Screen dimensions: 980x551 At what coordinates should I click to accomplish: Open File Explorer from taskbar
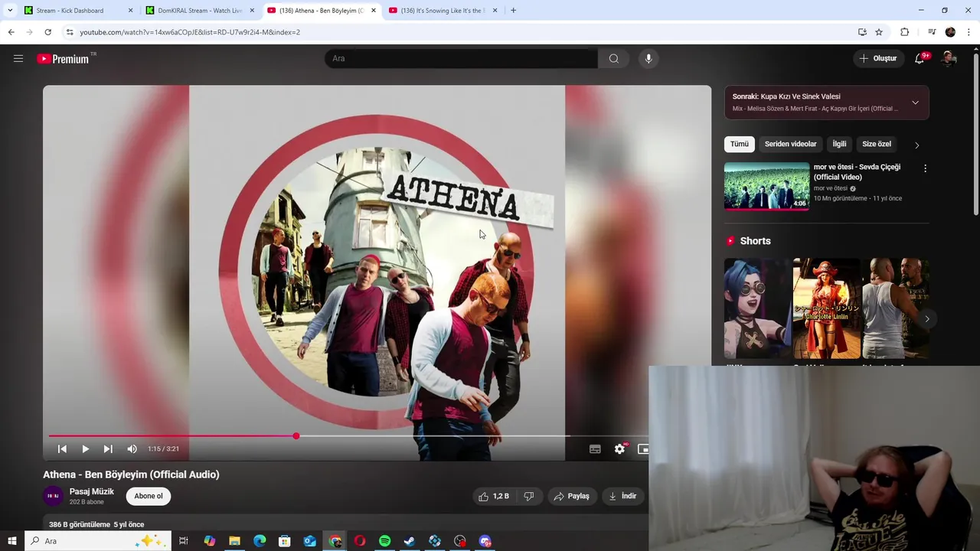coord(234,541)
